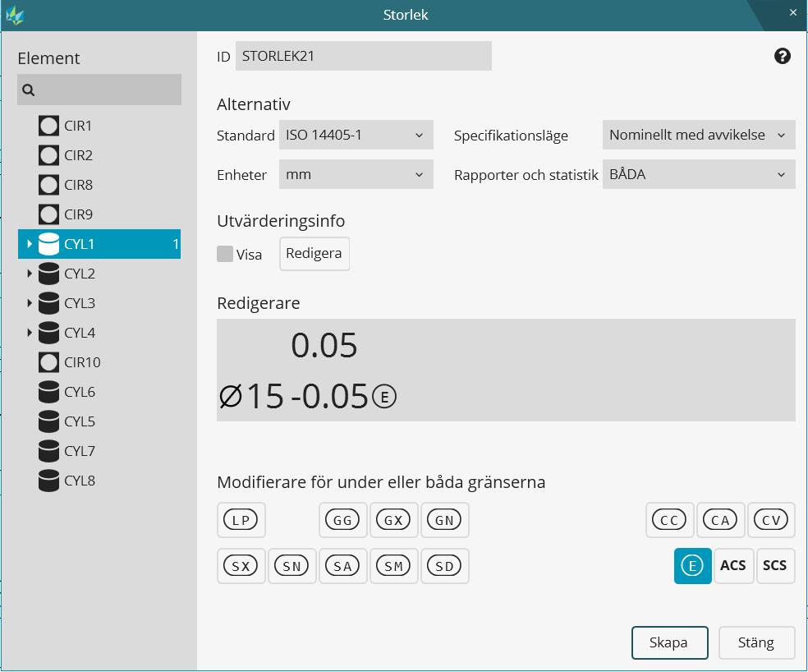The width and height of the screenshot is (808, 672).
Task: Expand the CYL1 tree node
Action: 30,244
